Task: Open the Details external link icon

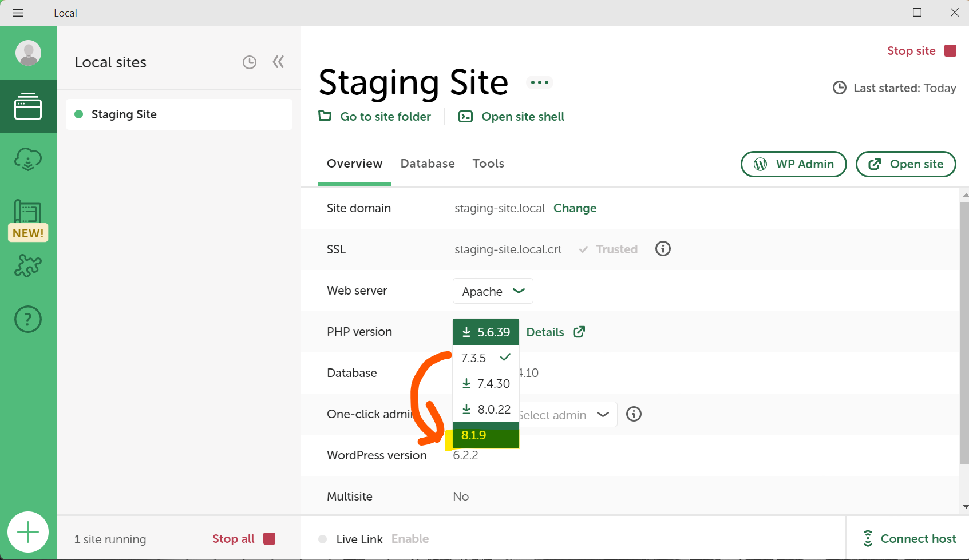Action: (579, 332)
